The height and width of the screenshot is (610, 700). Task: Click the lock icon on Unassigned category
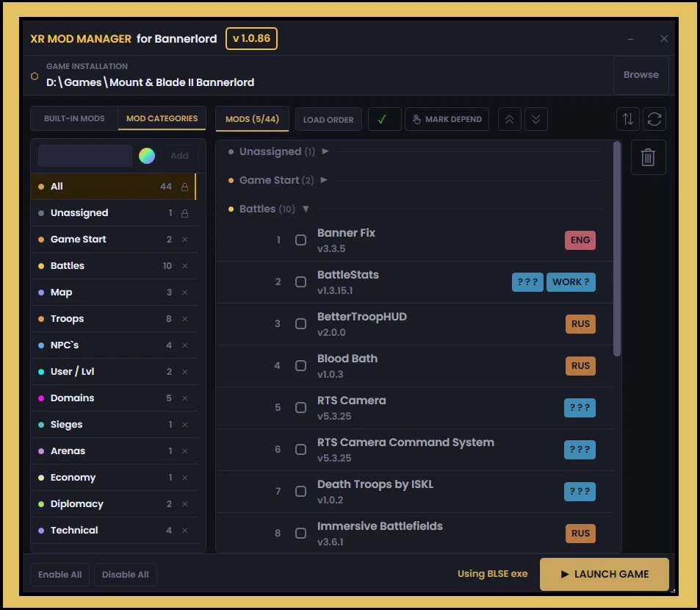tap(184, 213)
